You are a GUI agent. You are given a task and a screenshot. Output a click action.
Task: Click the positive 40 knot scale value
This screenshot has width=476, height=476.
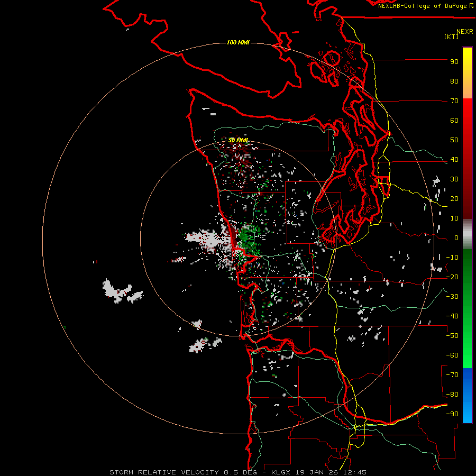[454, 160]
